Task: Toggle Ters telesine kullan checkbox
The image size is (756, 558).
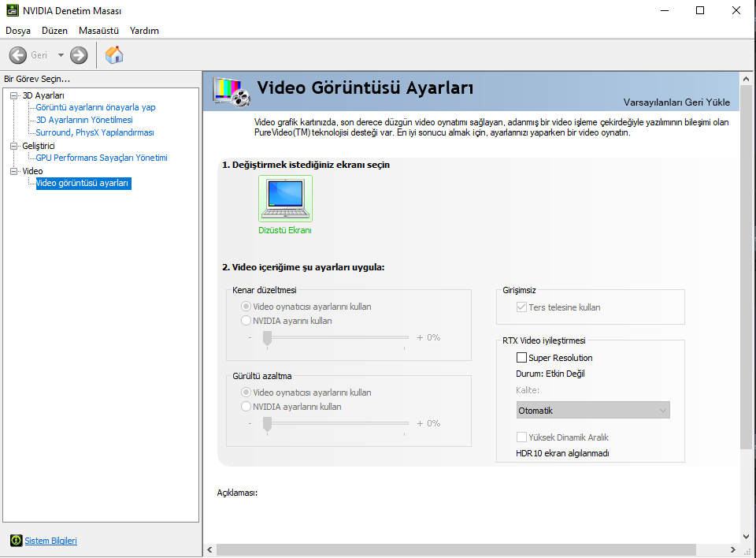Action: [521, 307]
